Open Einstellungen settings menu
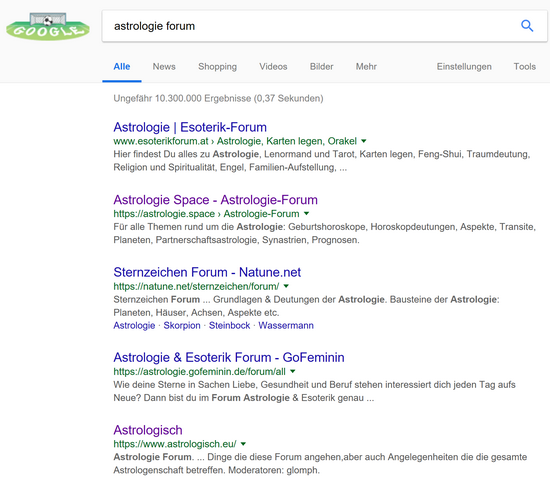 point(464,66)
